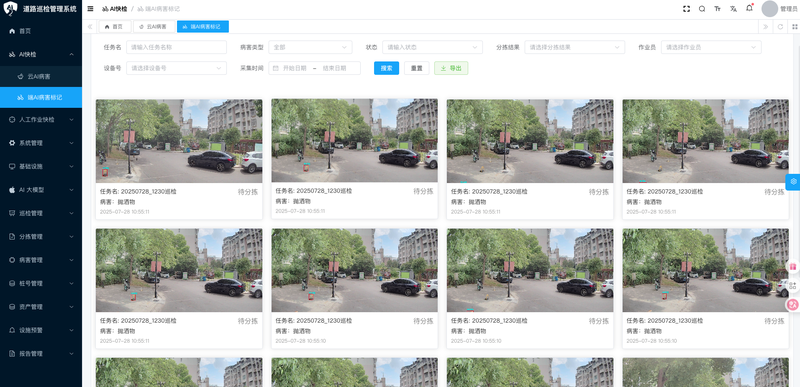This screenshot has height=387, width=800.
Task: Click the refresh page icon
Action: pos(780,27)
